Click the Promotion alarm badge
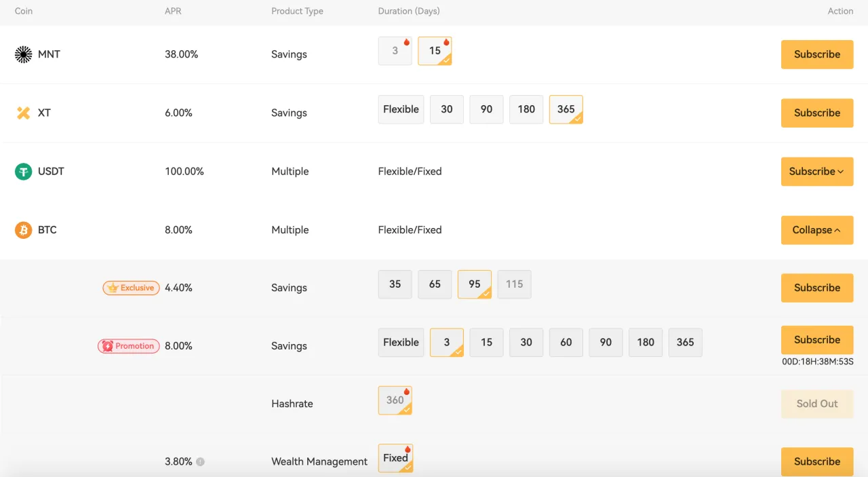Screen dimensions: 868x477 tap(129, 346)
